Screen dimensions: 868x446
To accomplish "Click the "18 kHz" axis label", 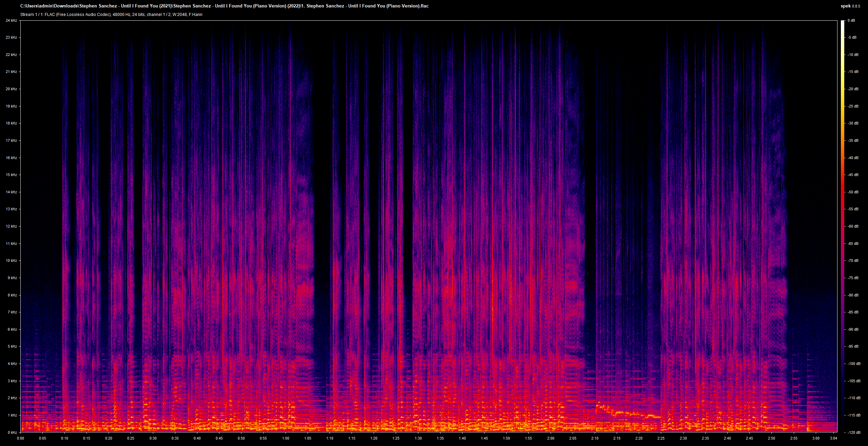I will coord(11,123).
